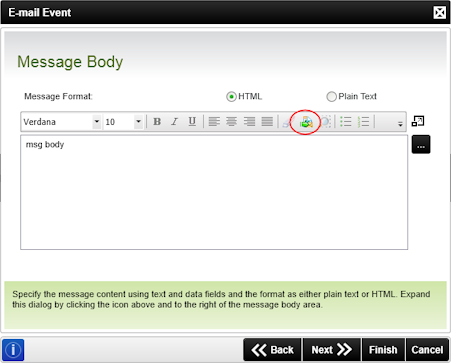Align message text to the left
The image size is (451, 363).
point(214,122)
